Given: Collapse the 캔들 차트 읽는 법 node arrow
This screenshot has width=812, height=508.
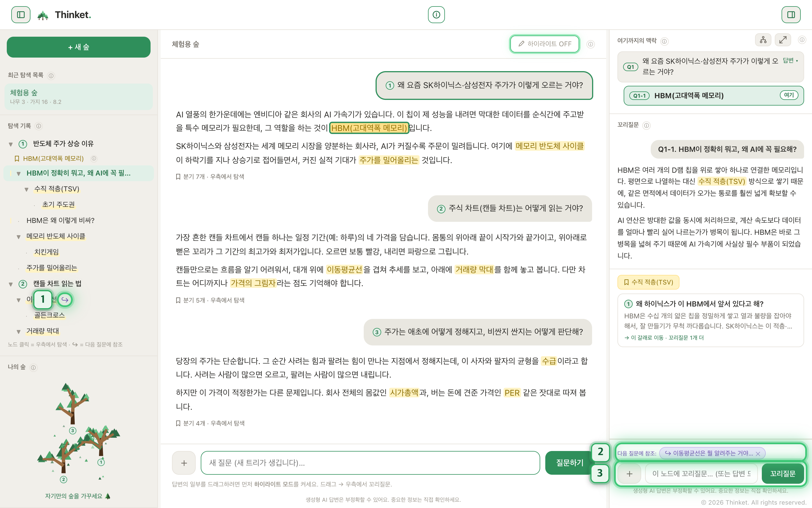Looking at the screenshot, I should tap(11, 284).
